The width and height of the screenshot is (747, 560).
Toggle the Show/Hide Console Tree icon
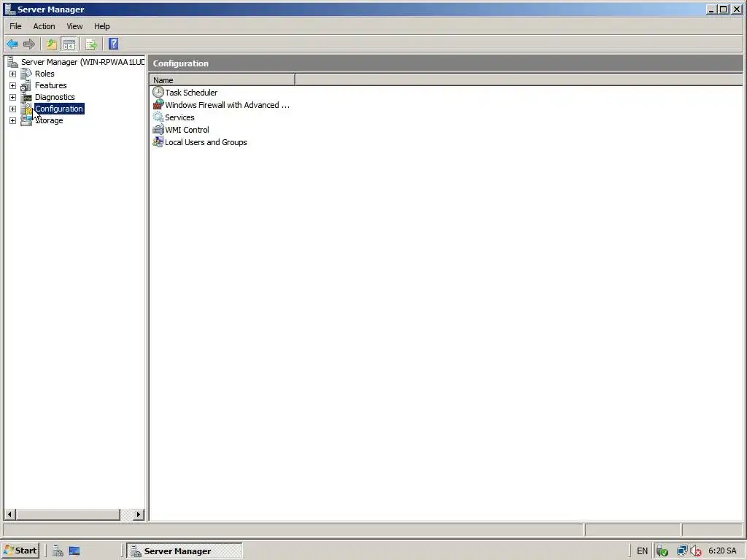69,44
